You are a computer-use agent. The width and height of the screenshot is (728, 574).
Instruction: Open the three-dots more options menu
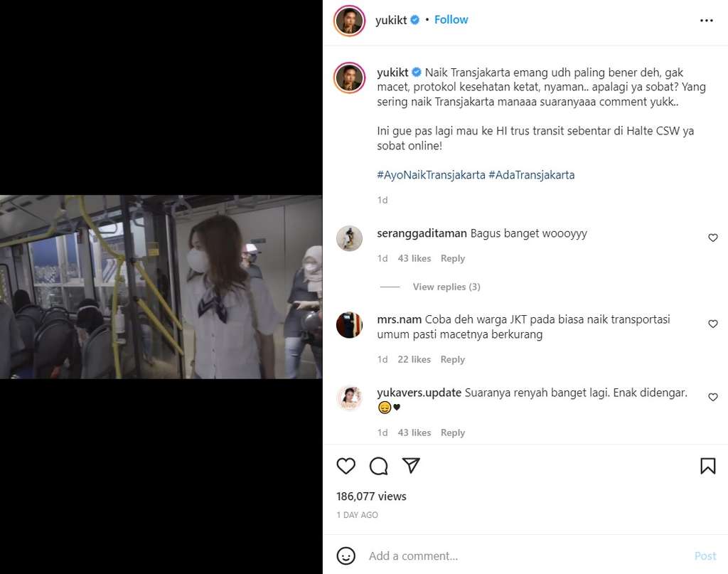706,21
